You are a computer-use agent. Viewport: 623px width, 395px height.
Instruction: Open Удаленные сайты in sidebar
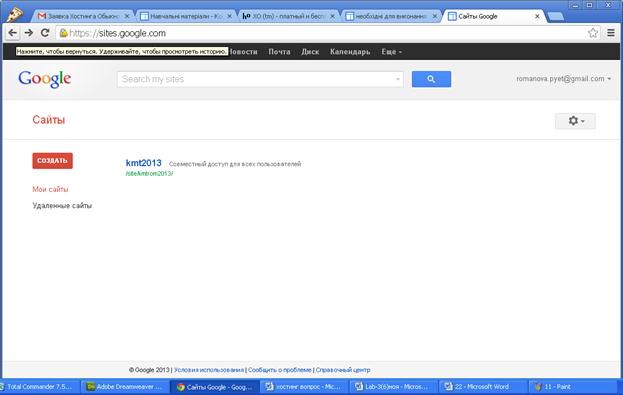[x=62, y=205]
